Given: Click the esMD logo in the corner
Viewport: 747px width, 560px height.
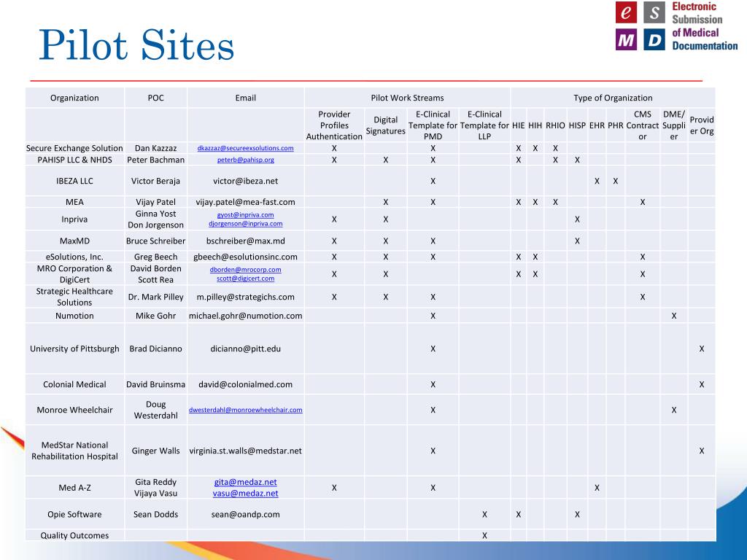Looking at the screenshot, I should coord(676,26).
